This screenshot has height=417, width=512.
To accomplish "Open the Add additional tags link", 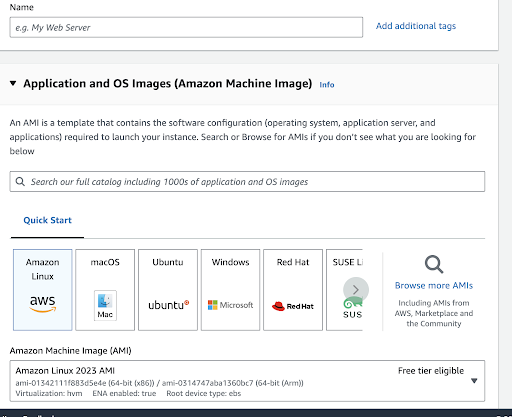I will 416,26.
